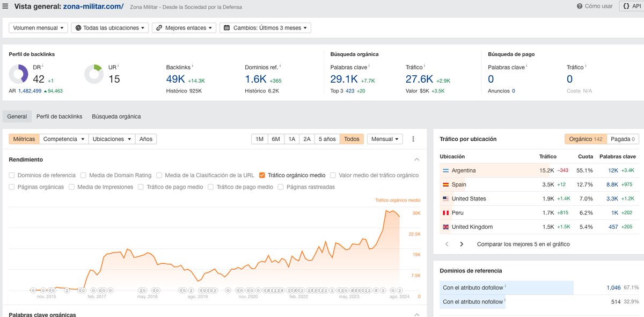Click the Spain keywords value 8.8K
This screenshot has height=317, width=644.
612,184
